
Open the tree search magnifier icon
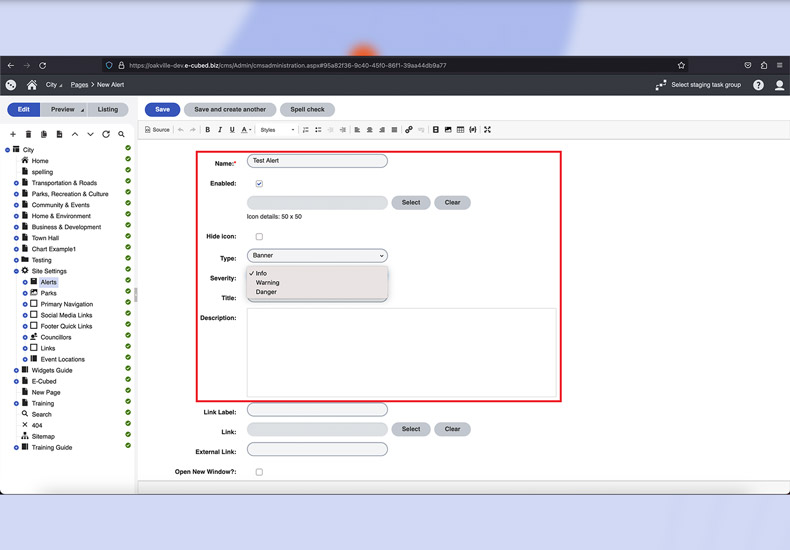point(121,134)
